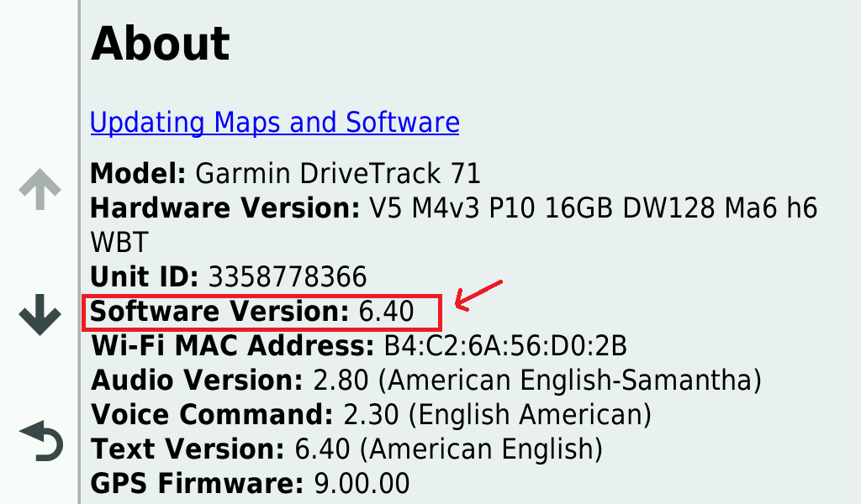Click the GPS Firmware value 9.00.00
Viewport: 861px width, 504px height.
(361, 484)
